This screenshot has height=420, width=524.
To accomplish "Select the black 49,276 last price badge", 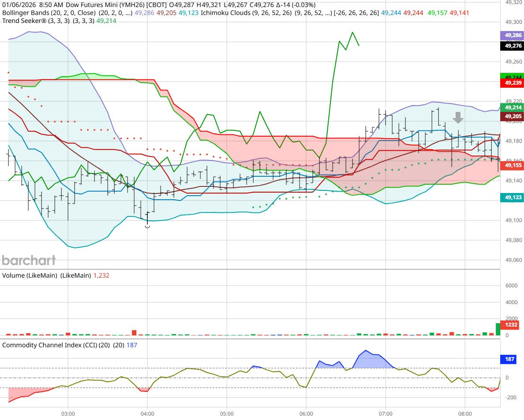I will tap(512, 45).
